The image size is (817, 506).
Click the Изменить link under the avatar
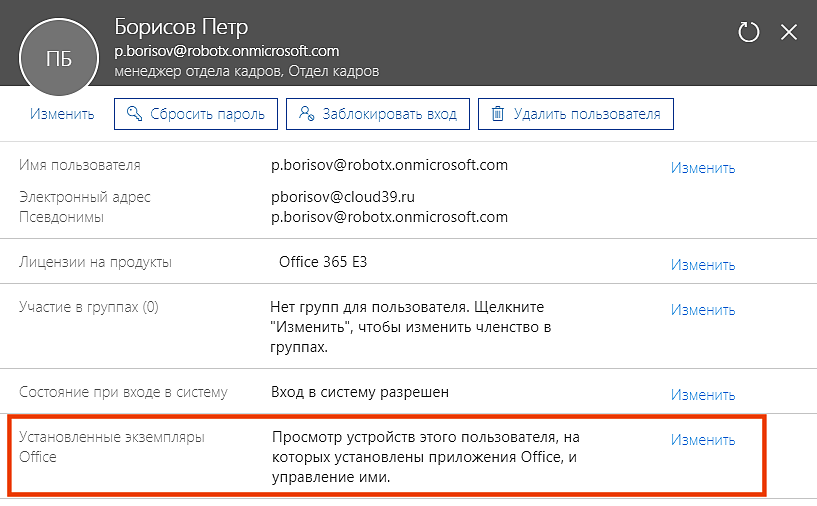point(62,114)
